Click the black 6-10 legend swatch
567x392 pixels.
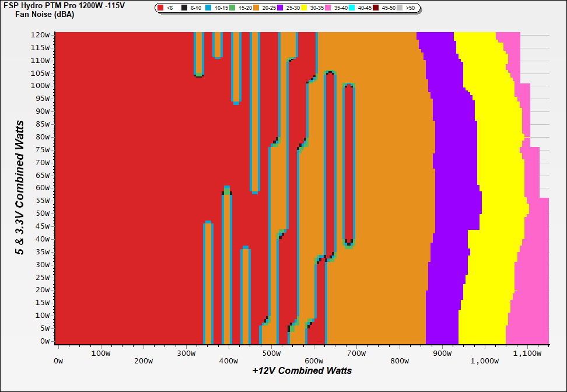click(x=184, y=8)
